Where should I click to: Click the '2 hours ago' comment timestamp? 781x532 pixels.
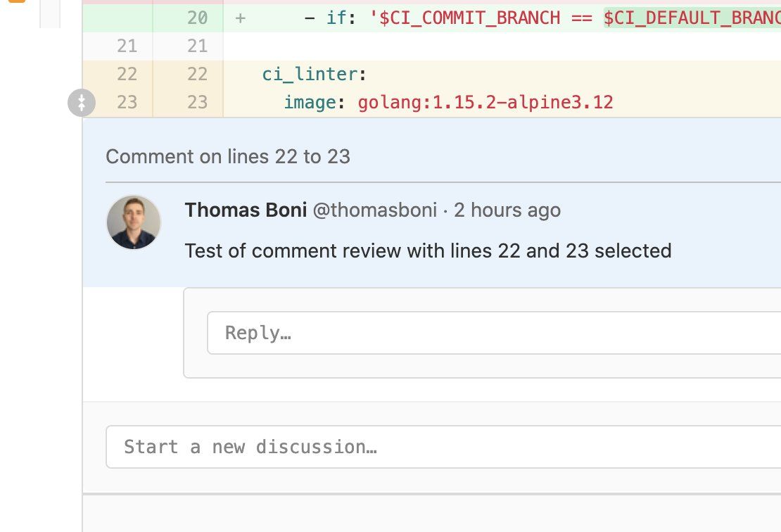tap(507, 210)
